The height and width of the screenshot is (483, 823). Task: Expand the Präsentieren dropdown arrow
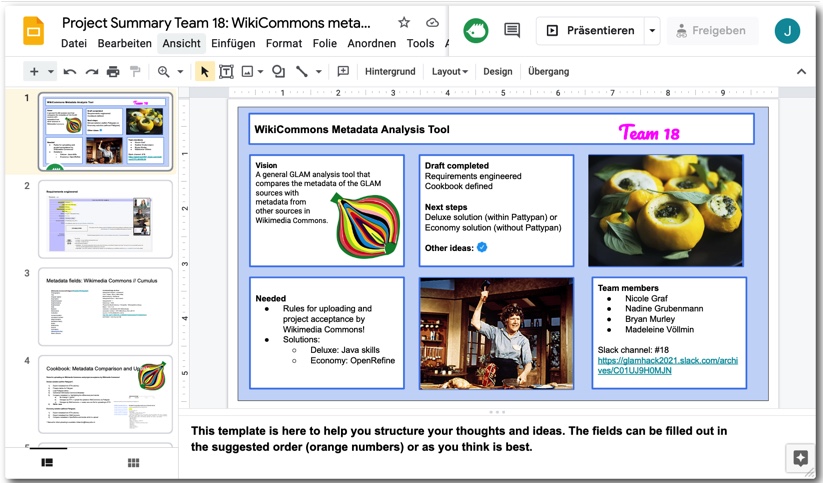(x=652, y=31)
